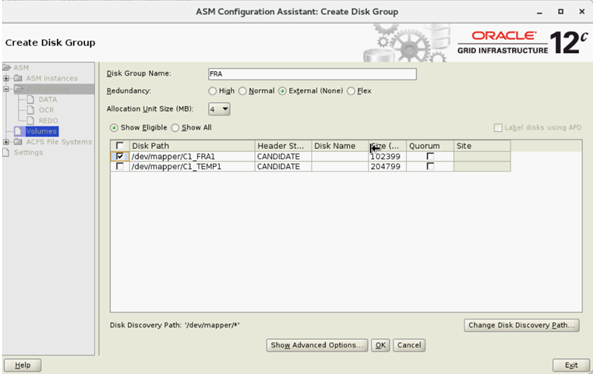Click the Disk Group Name field
This screenshot has width=597, height=379.
pyautogui.click(x=312, y=74)
